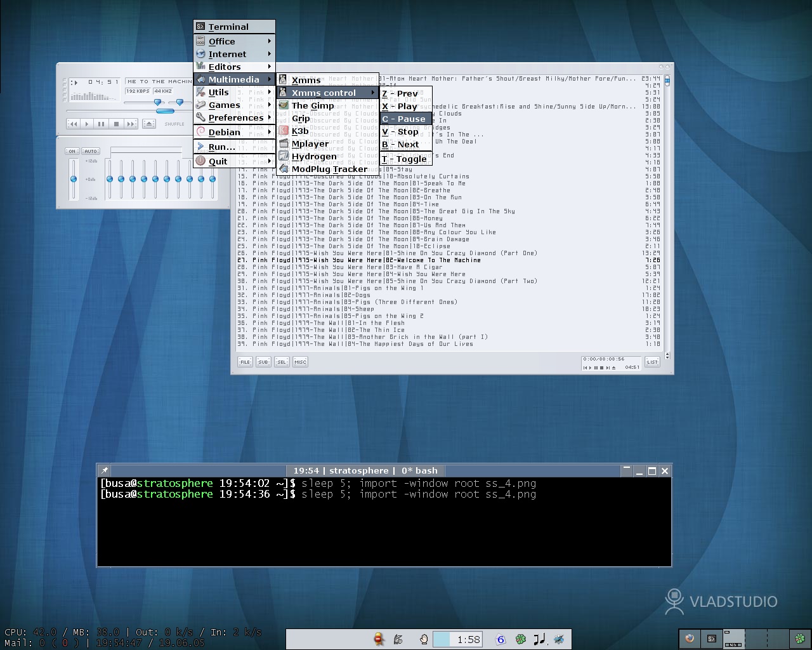The width and height of the screenshot is (812, 650).
Task: Click the Debian swirl icon in menu
Action: [200, 132]
